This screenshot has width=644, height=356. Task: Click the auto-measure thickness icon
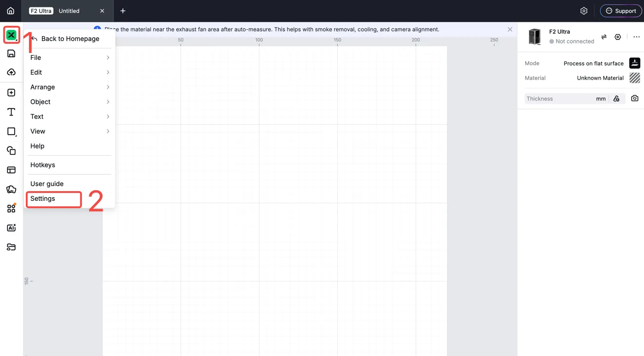616,99
